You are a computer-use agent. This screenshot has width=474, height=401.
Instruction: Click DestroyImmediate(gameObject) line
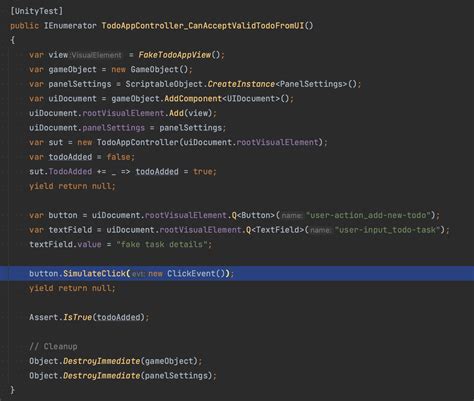point(115,361)
